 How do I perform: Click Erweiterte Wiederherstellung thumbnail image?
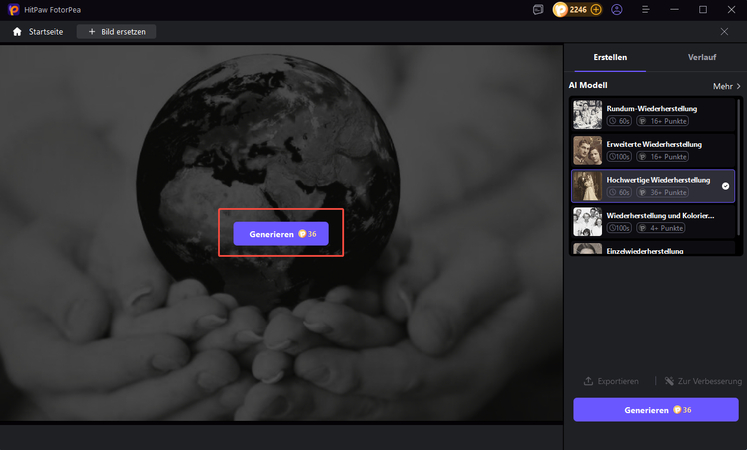[587, 150]
